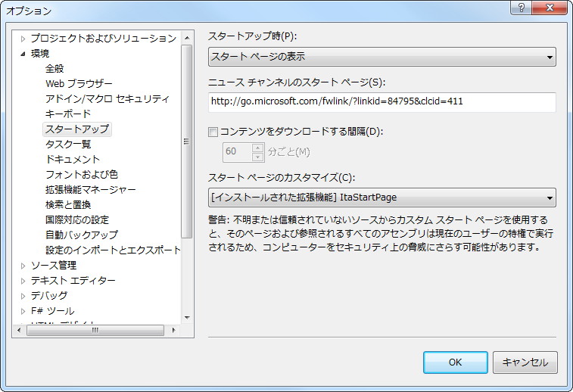Open タスク一覧 settings
Image resolution: width=573 pixels, height=392 pixels.
coord(68,145)
